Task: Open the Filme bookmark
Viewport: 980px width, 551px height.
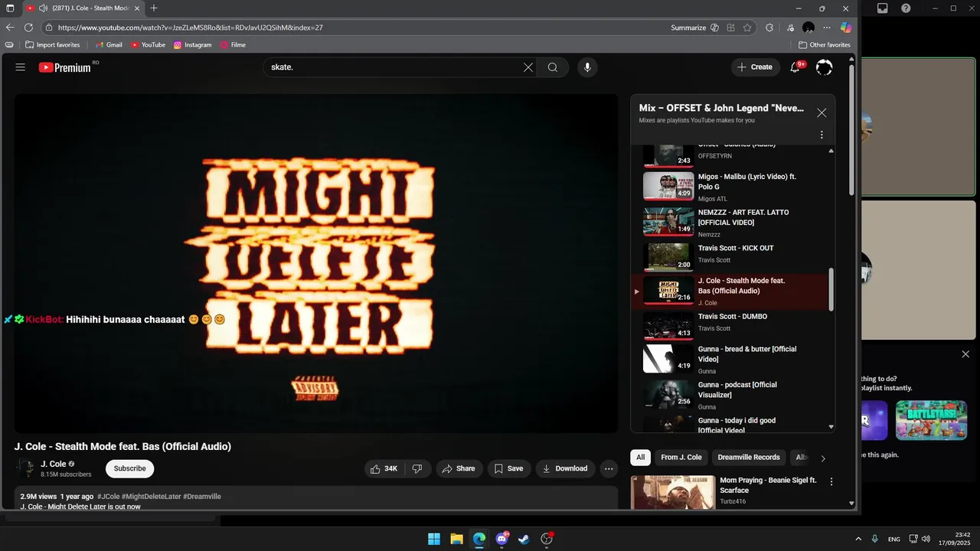Action: tap(233, 45)
